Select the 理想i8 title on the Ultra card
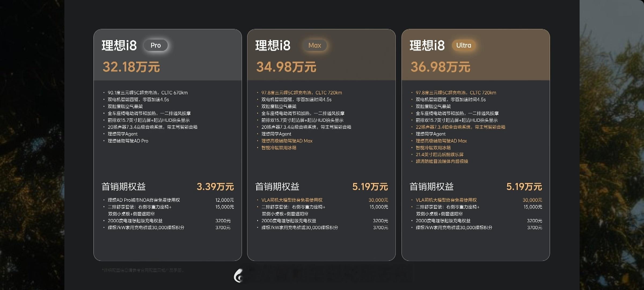The width and height of the screenshot is (644, 290). (x=427, y=45)
